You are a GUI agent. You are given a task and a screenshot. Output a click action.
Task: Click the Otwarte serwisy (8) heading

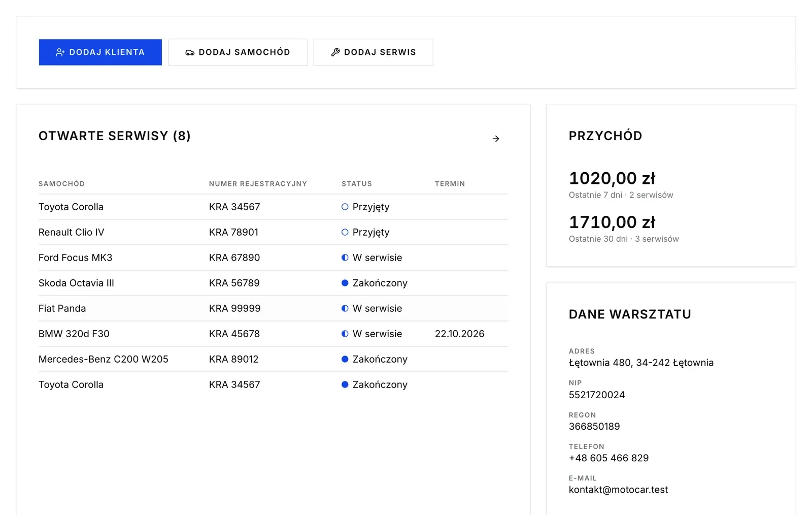[115, 136]
